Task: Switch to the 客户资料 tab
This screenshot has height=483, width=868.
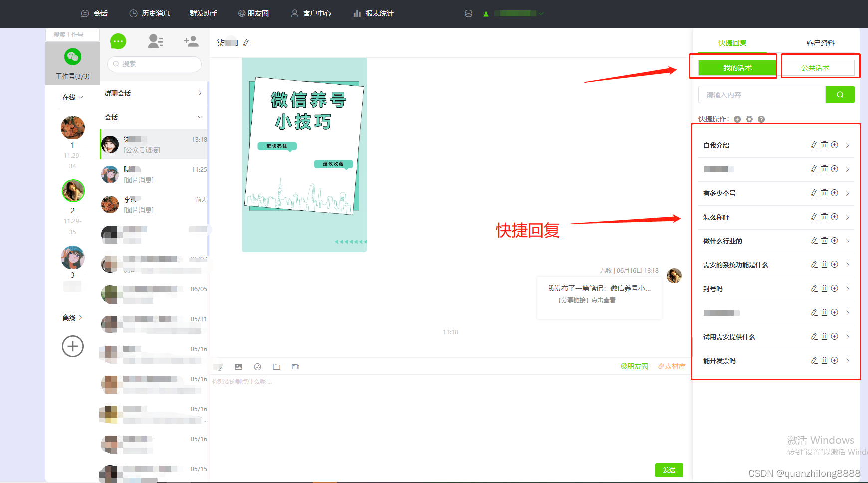Action: [820, 43]
